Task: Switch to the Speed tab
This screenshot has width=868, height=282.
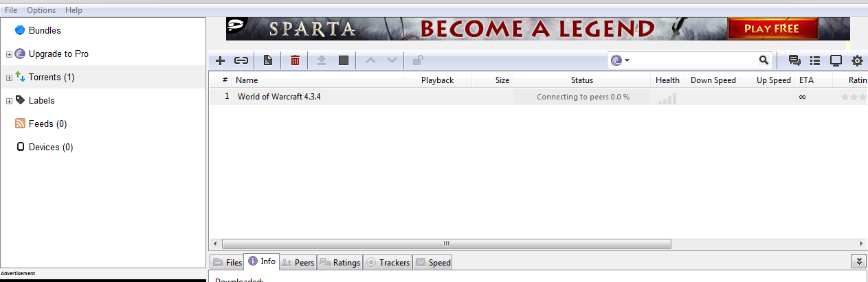Action: pyautogui.click(x=432, y=262)
